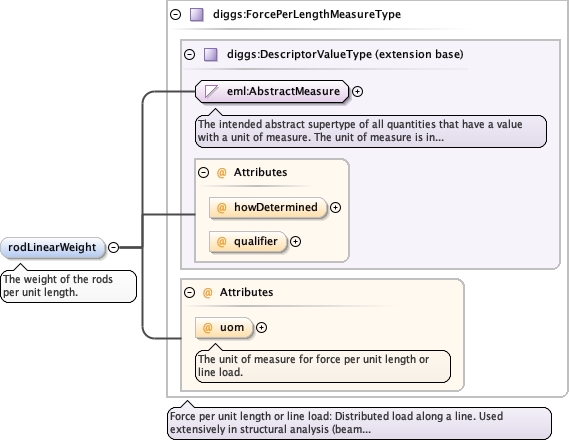Collapse the lower Attributes group containing uom

pos(189,293)
